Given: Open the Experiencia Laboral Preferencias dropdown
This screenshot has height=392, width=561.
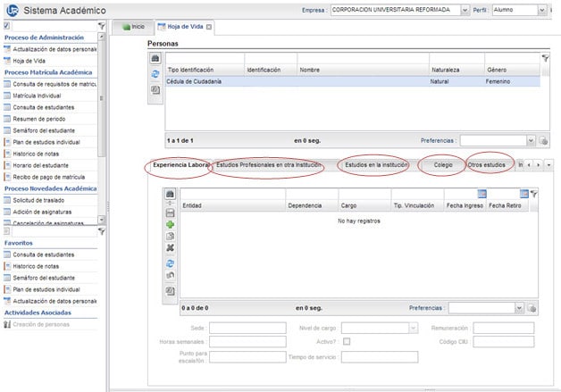Looking at the screenshot, I should pos(519,308).
